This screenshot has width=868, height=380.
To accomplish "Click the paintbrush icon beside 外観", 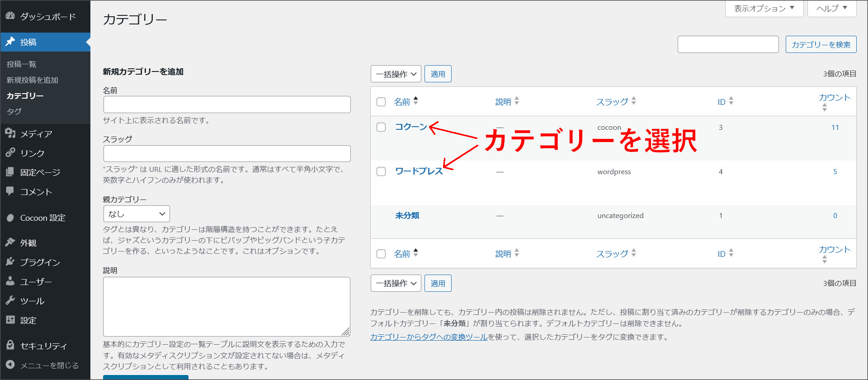I will point(10,242).
